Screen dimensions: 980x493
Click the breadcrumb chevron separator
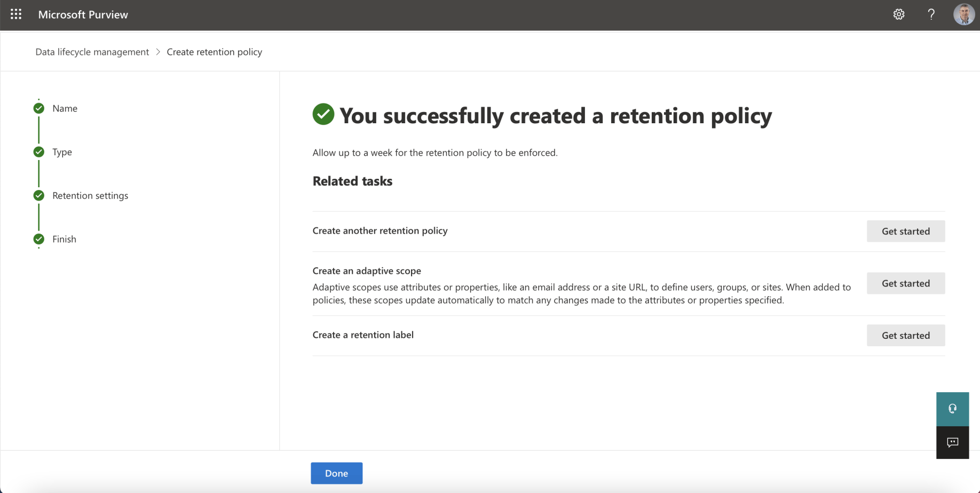click(x=158, y=52)
